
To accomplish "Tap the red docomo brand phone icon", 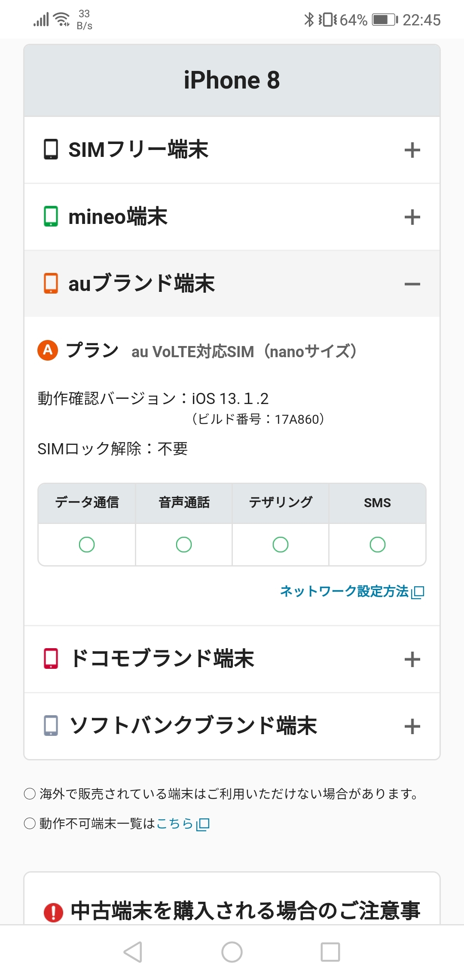I will pyautogui.click(x=51, y=658).
